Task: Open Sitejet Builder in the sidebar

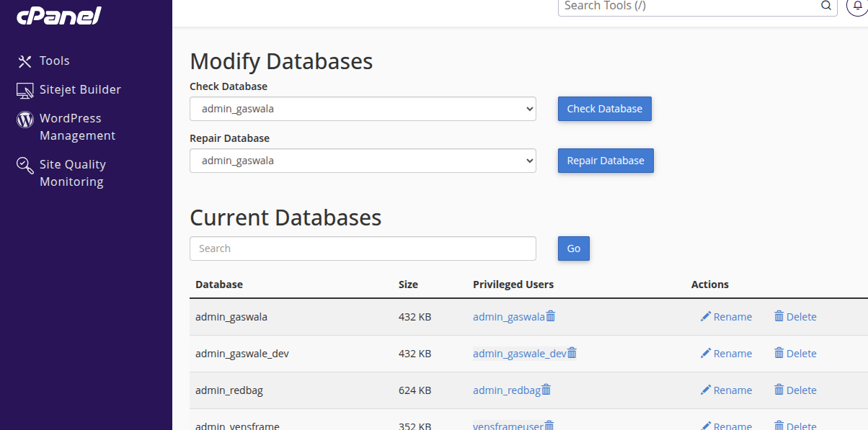Action: (x=79, y=90)
